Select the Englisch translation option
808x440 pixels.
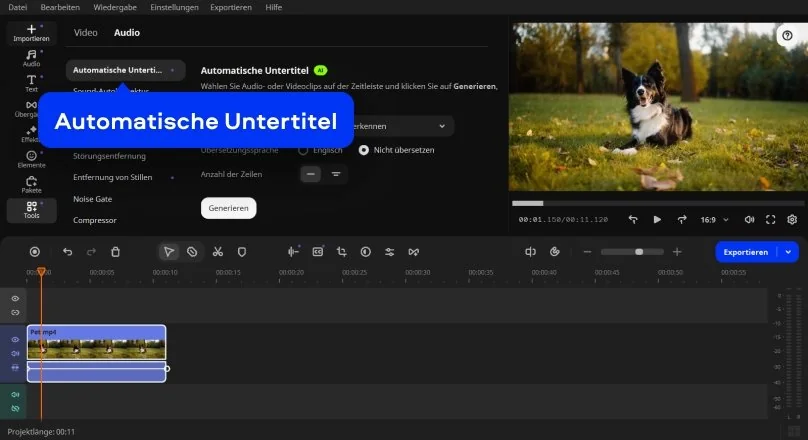pyautogui.click(x=303, y=150)
